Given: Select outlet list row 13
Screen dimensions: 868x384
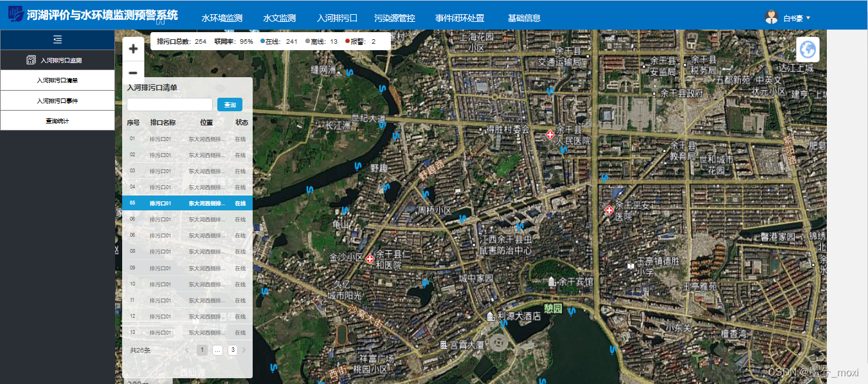Looking at the screenshot, I should click(x=187, y=332).
